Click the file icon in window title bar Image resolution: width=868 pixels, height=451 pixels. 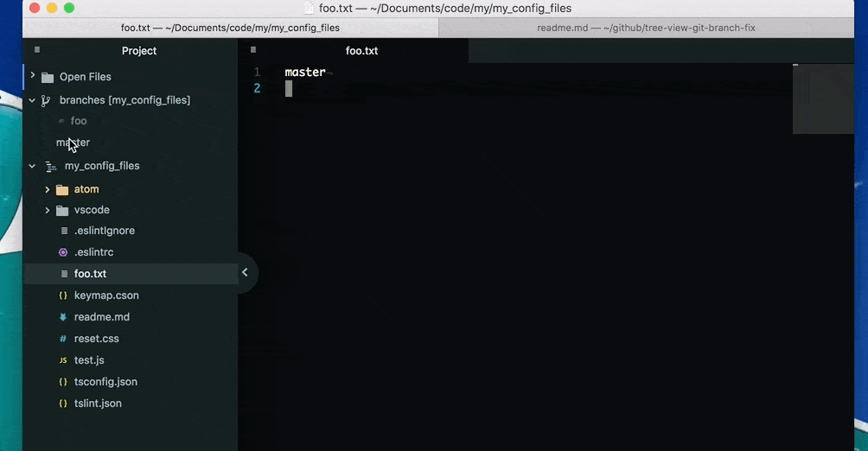pos(309,9)
